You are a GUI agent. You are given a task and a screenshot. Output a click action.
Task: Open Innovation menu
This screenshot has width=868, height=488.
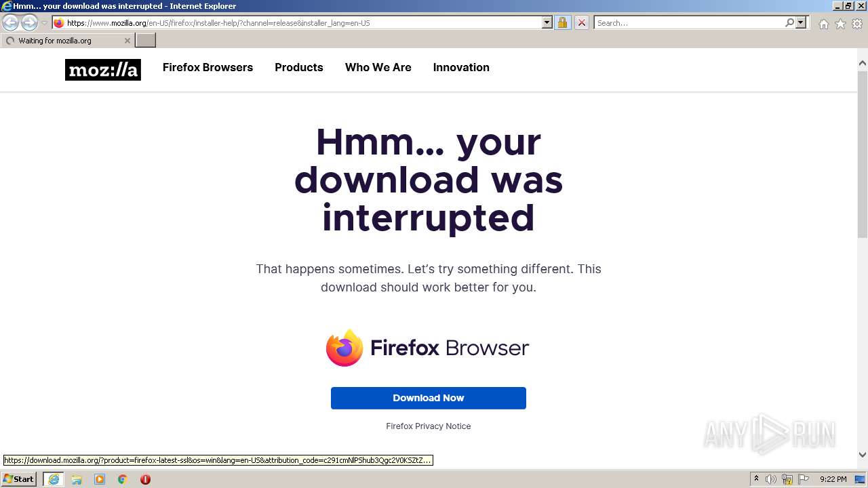461,67
